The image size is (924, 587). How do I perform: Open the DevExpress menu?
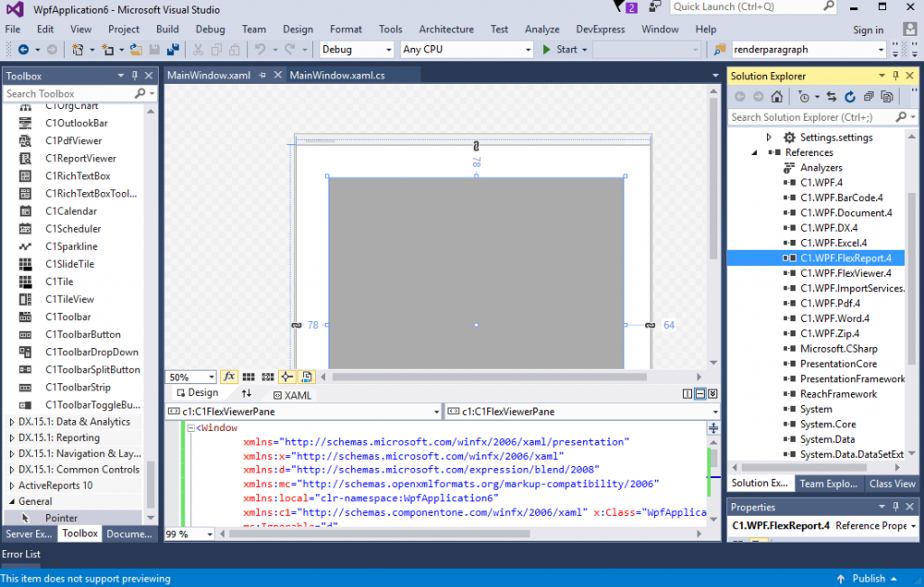pos(600,30)
